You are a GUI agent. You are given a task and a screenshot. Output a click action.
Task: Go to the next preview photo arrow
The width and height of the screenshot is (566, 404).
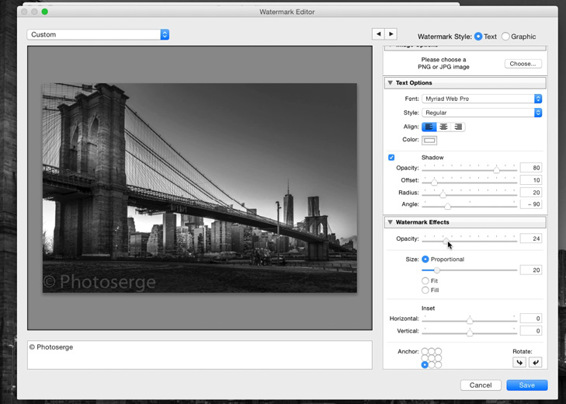tap(391, 34)
